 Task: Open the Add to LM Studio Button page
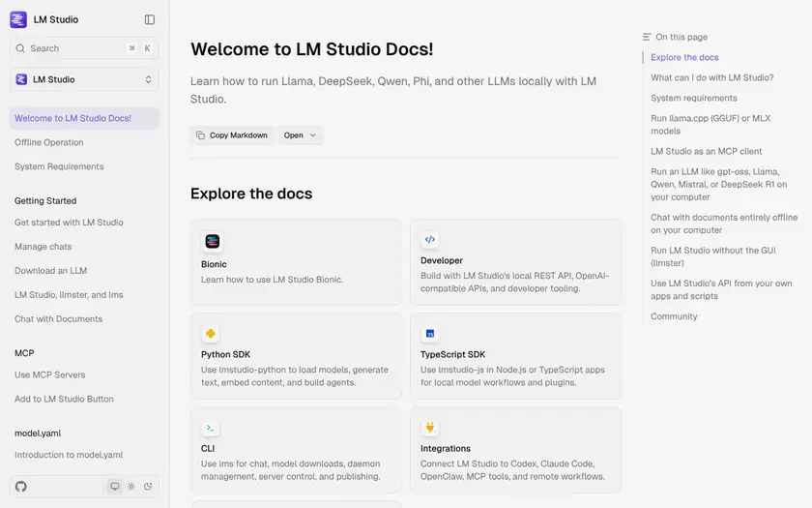tap(64, 399)
